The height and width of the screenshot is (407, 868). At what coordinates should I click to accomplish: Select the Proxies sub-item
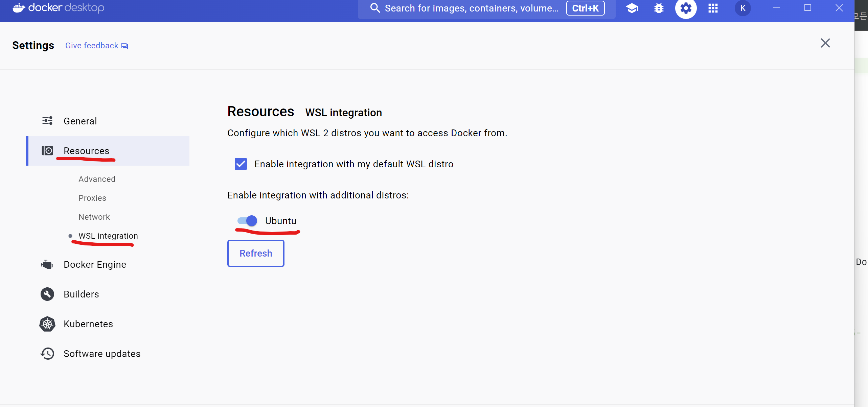coord(92,198)
